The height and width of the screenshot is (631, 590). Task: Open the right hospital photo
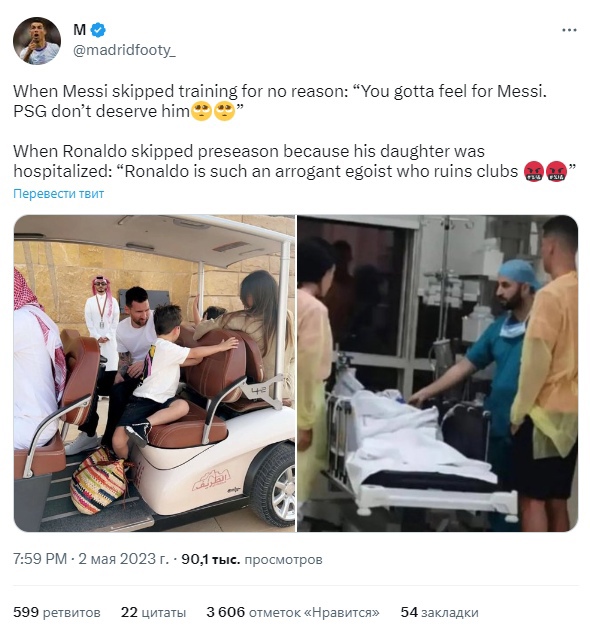pyautogui.click(x=437, y=373)
